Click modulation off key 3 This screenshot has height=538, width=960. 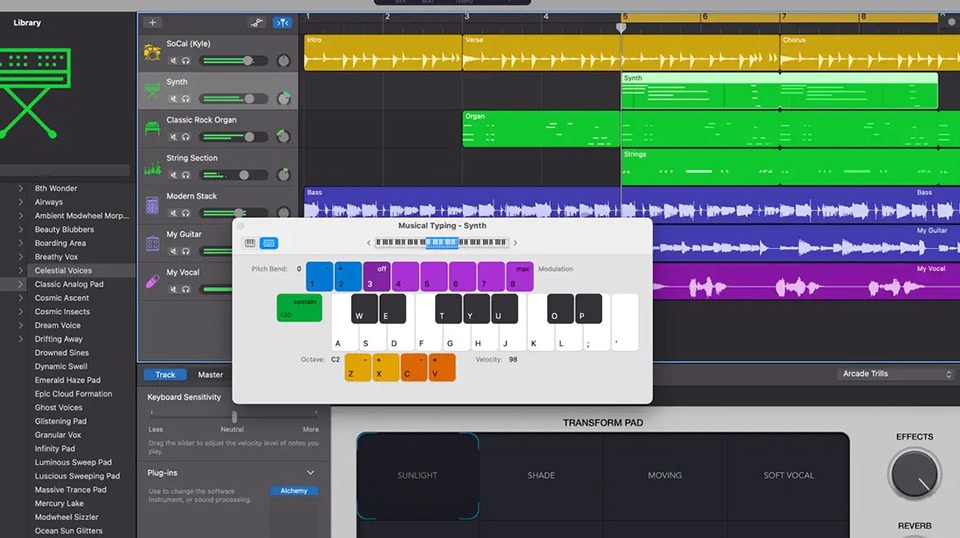pyautogui.click(x=377, y=277)
